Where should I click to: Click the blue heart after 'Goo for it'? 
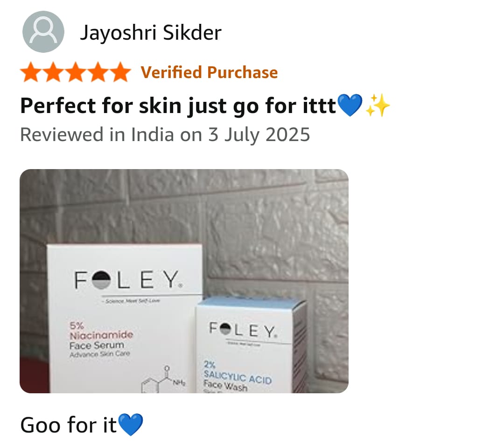pyautogui.click(x=131, y=425)
